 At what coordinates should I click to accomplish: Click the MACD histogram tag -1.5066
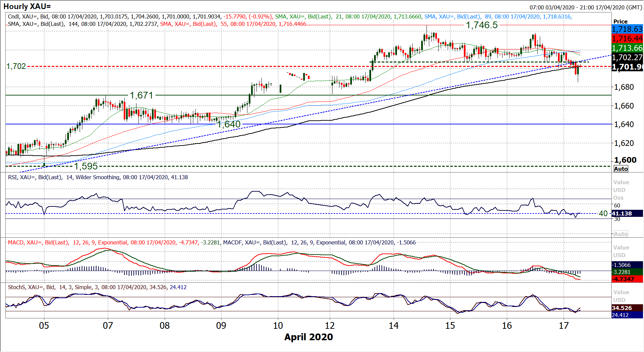click(627, 265)
